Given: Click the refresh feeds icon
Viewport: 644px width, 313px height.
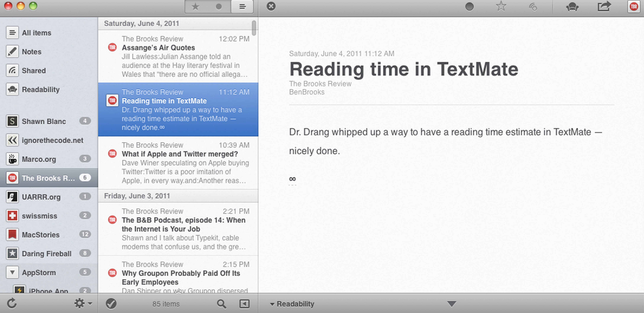Looking at the screenshot, I should (12, 303).
